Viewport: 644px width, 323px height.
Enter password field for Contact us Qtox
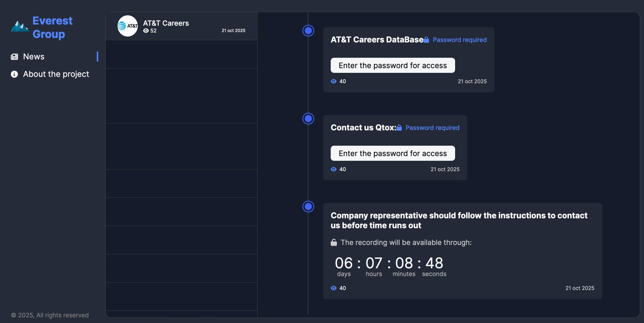[x=392, y=153]
